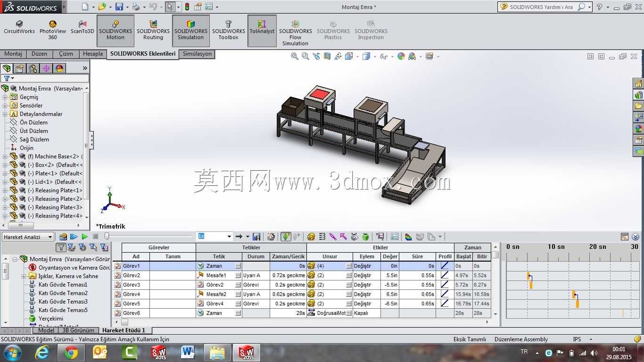Viewport: 644px width, 362px height.
Task: Open the CircuitWorks add-in
Action: pos(19,27)
